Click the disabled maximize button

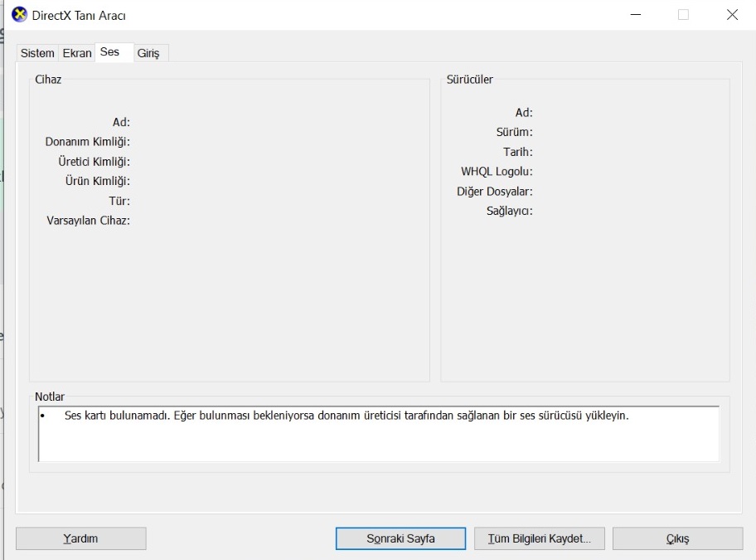coord(683,15)
